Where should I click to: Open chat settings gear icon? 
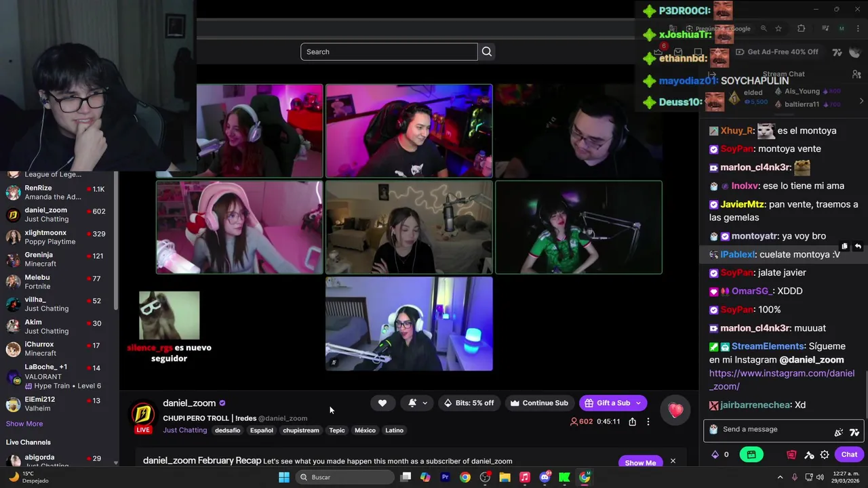825,455
